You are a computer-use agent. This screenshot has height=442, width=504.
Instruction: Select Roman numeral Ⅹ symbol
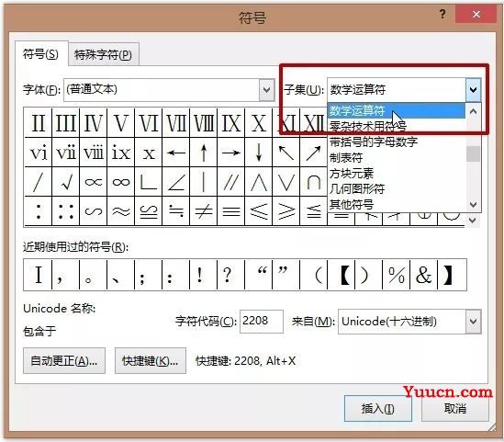point(259,123)
